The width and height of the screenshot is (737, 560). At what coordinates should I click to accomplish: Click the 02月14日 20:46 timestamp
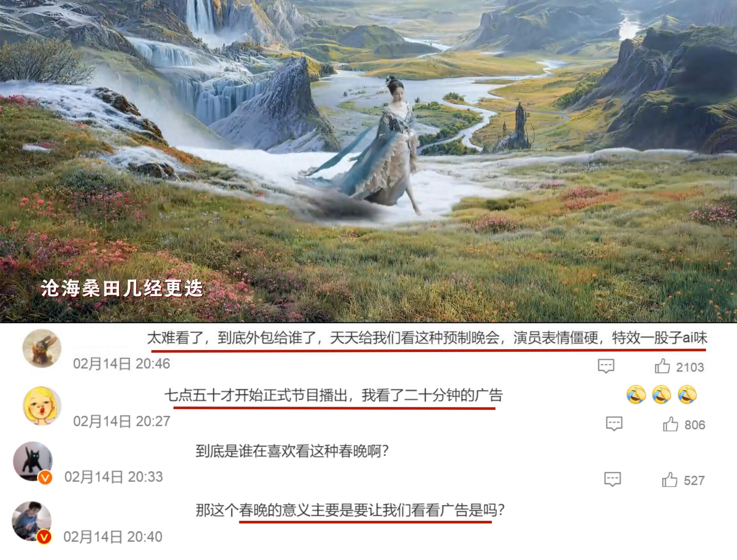click(121, 364)
